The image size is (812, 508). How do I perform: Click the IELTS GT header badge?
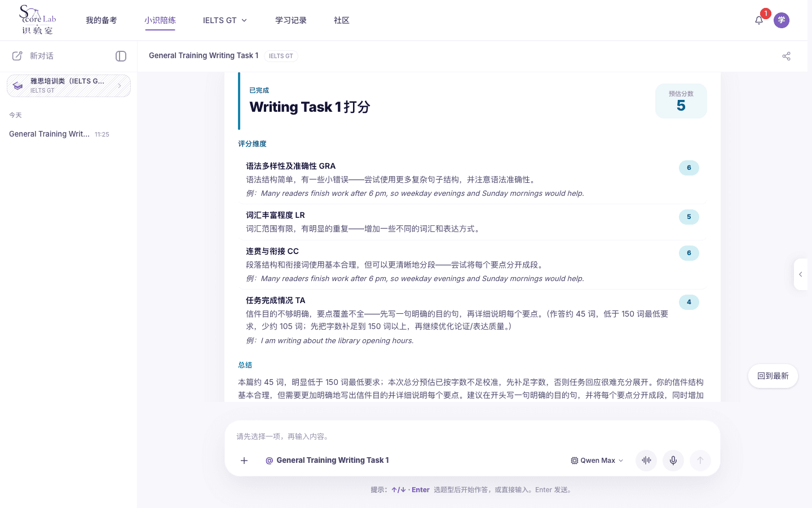click(281, 56)
